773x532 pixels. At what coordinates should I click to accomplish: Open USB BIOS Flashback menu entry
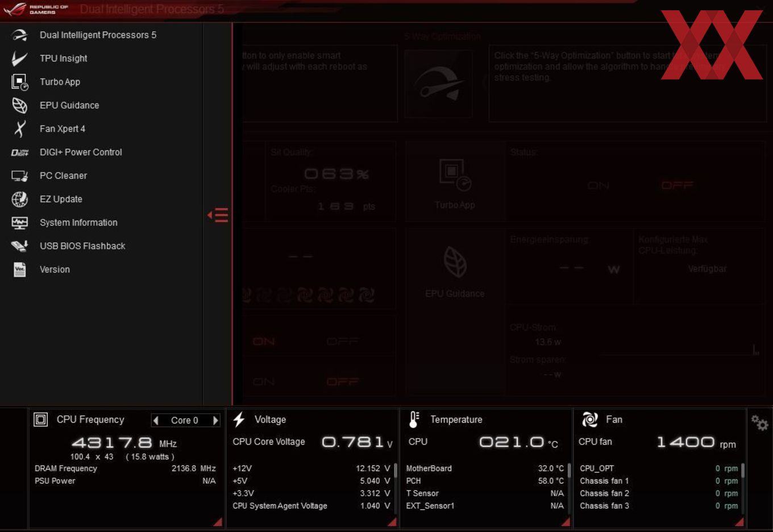click(82, 246)
